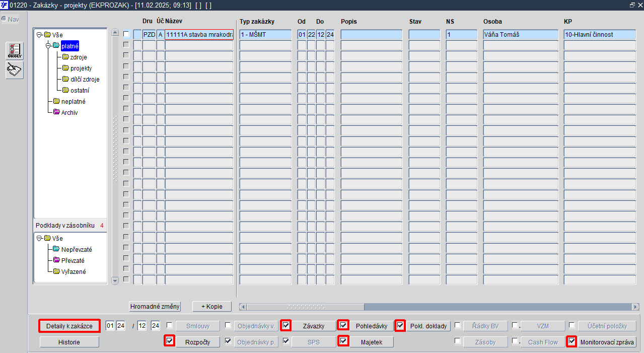Toggle the Monitorovací zpráva checkbox
This screenshot has width=644, height=353.
pos(571,341)
